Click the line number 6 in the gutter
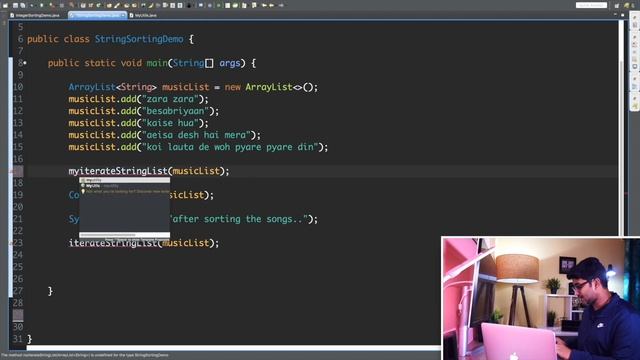This screenshot has height=360, width=640. click(x=20, y=39)
